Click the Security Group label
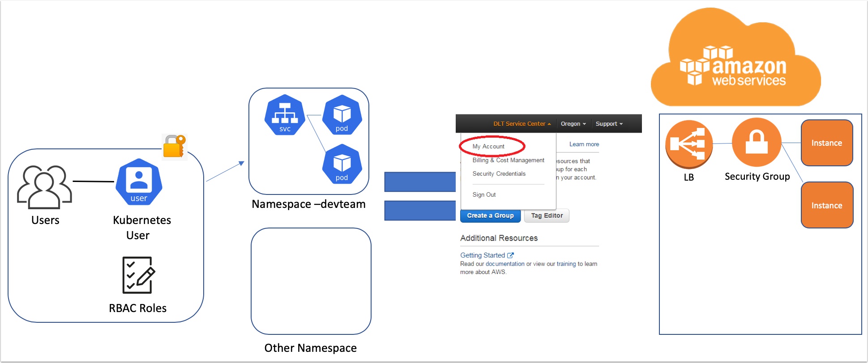This screenshot has height=363, width=868. 757,177
